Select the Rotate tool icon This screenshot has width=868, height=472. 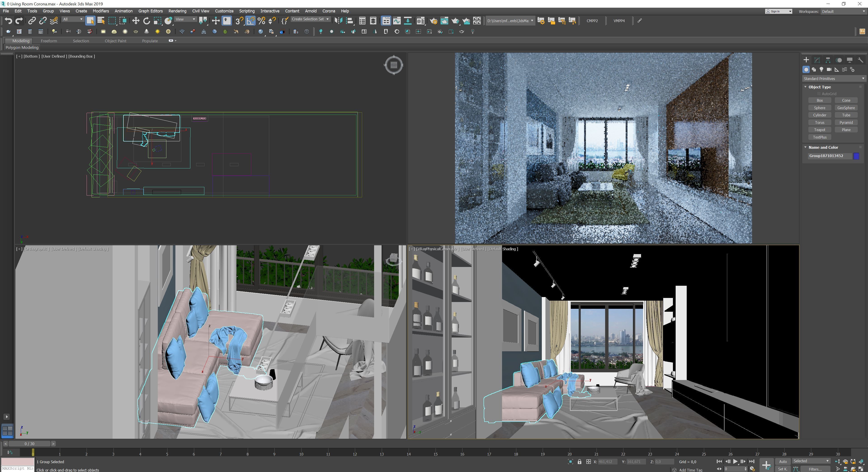point(146,21)
